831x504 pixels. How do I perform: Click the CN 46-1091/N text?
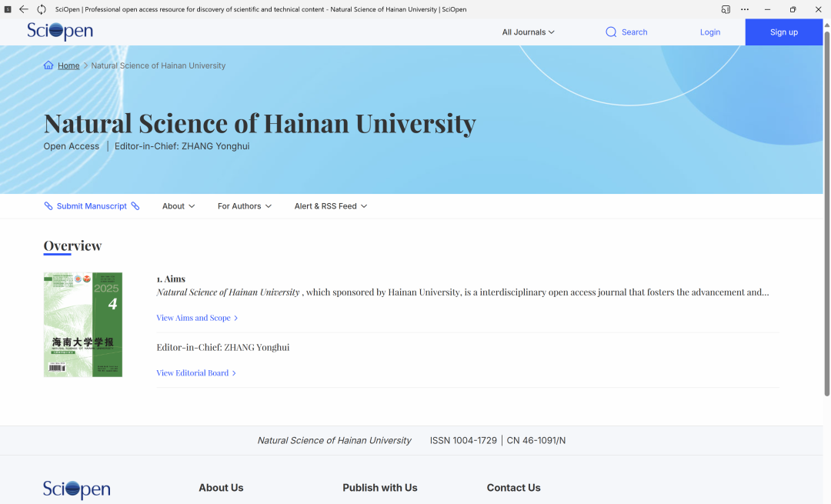point(536,440)
